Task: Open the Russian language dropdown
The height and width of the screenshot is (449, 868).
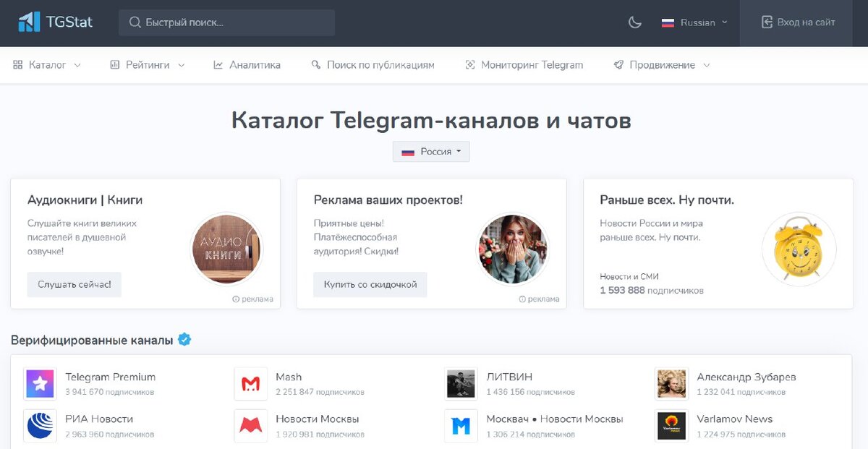Action: tap(694, 22)
